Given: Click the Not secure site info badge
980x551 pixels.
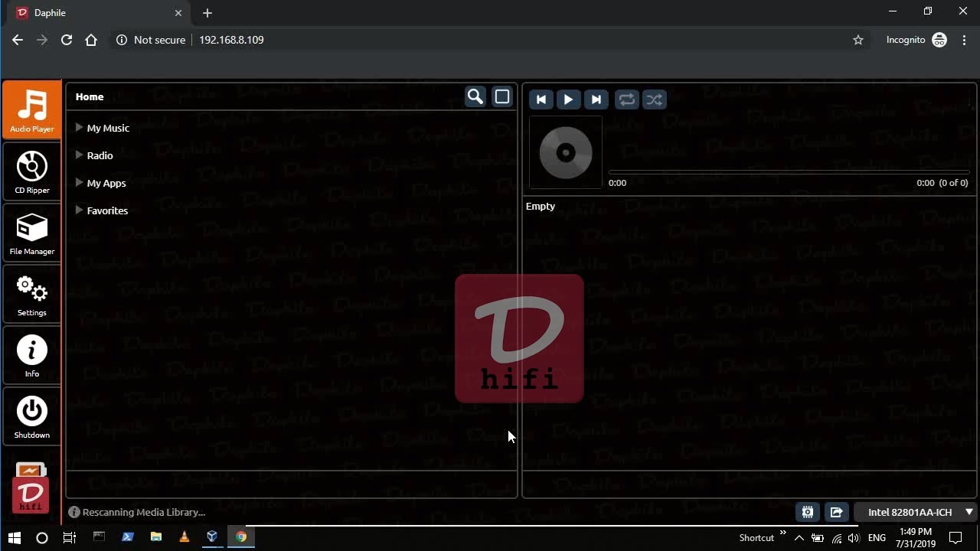Looking at the screenshot, I should [151, 40].
